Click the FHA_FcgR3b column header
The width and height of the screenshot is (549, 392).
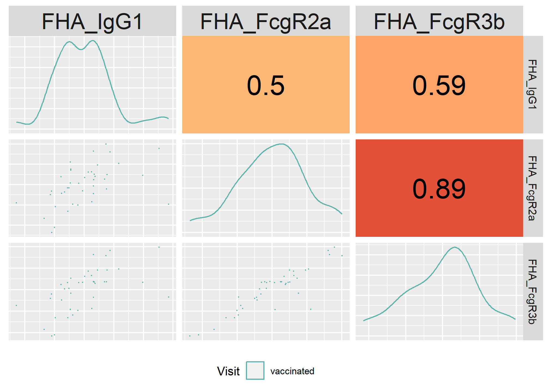[x=439, y=21]
